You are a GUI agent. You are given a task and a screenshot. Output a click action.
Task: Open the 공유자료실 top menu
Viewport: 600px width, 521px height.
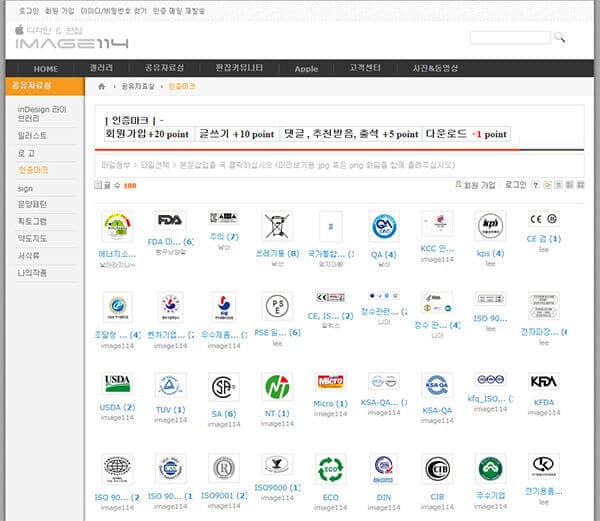point(165,68)
